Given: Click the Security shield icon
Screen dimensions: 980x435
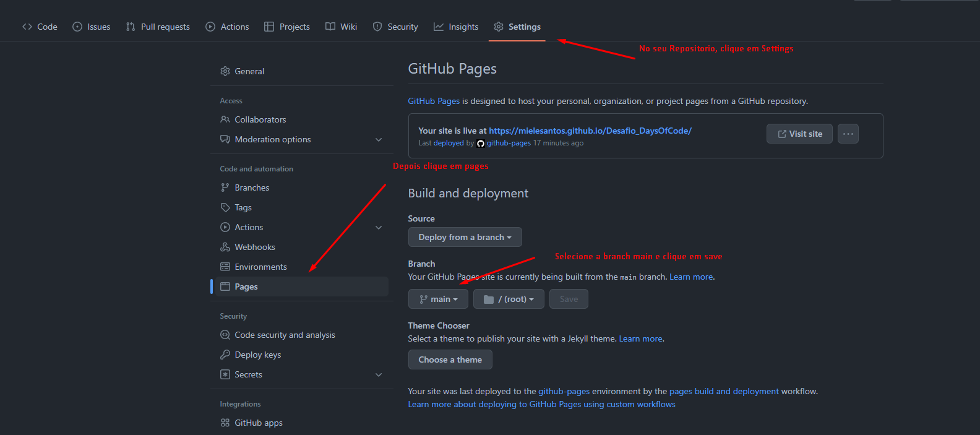Looking at the screenshot, I should (x=377, y=27).
